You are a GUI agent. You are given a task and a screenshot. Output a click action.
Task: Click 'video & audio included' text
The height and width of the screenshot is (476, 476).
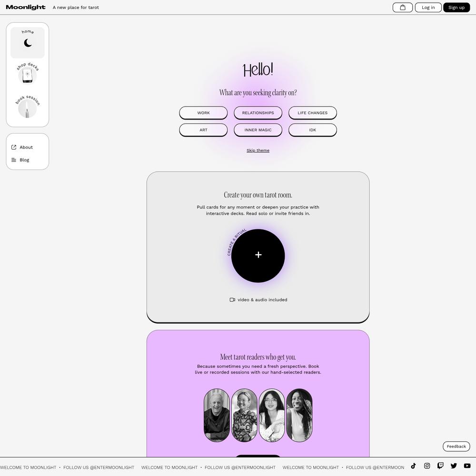[262, 299]
